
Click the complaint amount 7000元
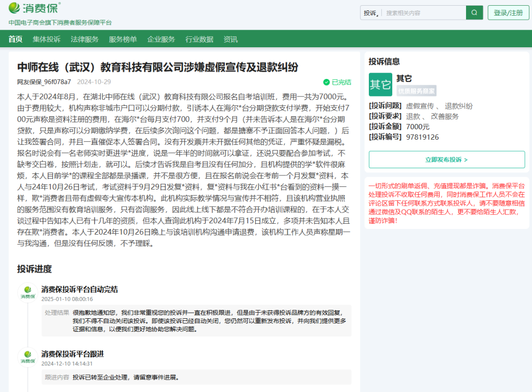point(418,127)
